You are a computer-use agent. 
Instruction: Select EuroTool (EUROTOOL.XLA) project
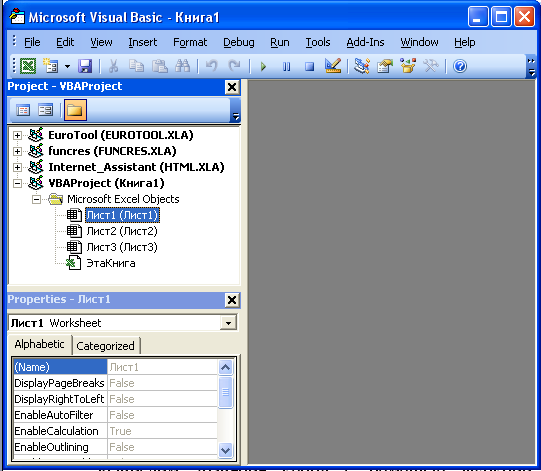point(121,135)
